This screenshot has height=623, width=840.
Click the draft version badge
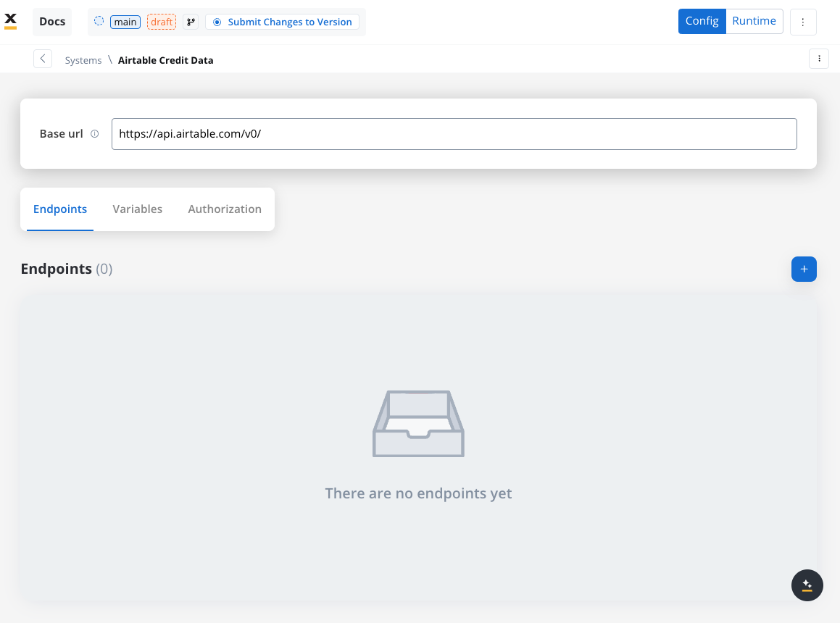click(161, 22)
